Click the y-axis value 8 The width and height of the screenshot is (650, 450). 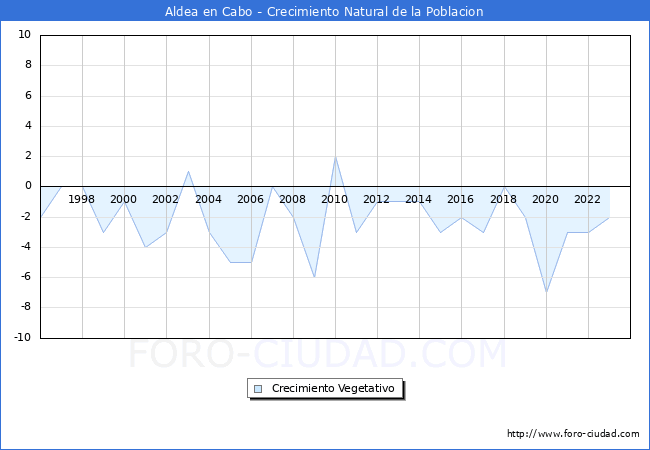(28, 65)
